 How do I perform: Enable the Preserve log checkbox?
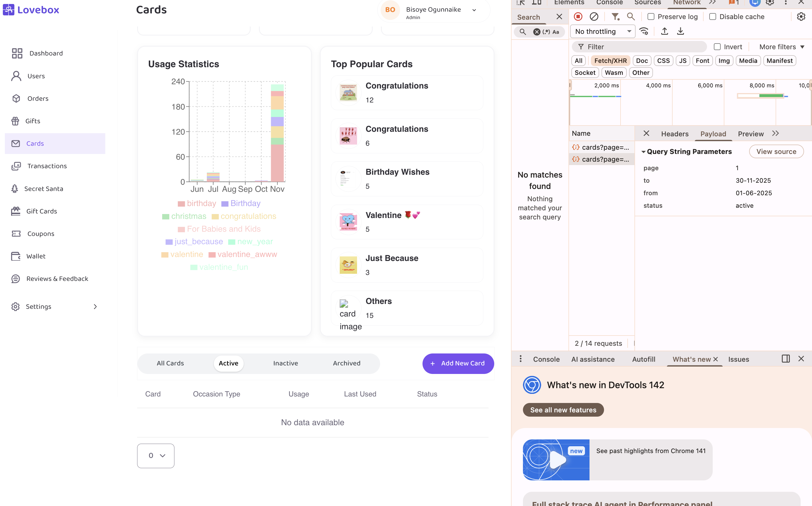(651, 17)
